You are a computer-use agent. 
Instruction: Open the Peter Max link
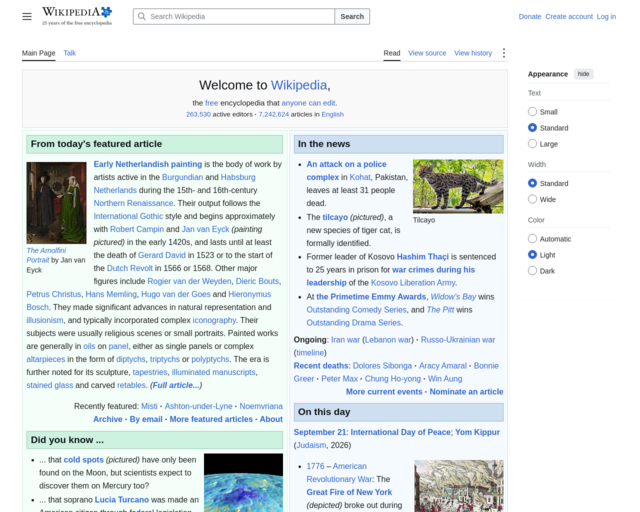(340, 378)
